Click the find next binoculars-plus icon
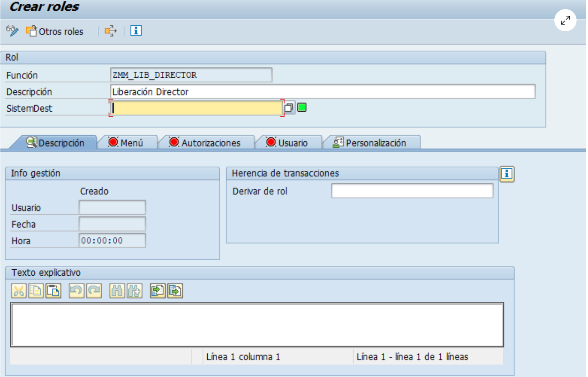588x377 pixels. (135, 291)
